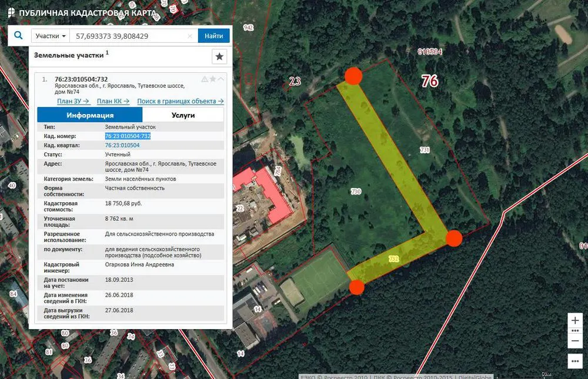
Task: Click the Публичная кадастровая карта logo
Action: pos(82,13)
